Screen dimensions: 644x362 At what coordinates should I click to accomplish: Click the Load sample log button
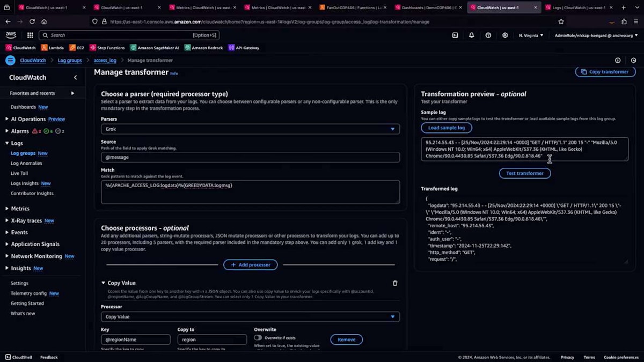click(447, 128)
